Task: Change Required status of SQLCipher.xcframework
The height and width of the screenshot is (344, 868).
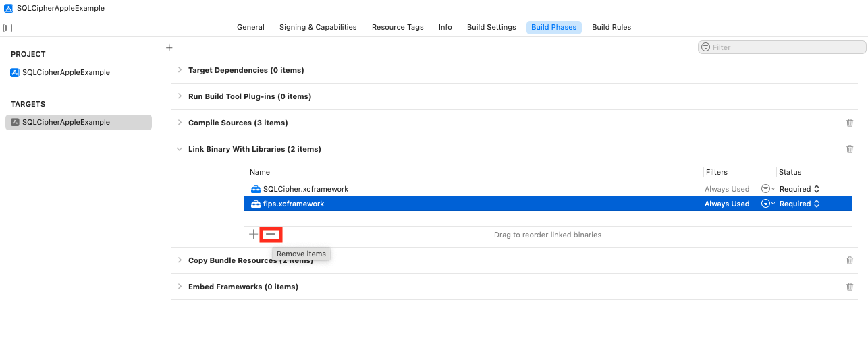Action: 799,189
